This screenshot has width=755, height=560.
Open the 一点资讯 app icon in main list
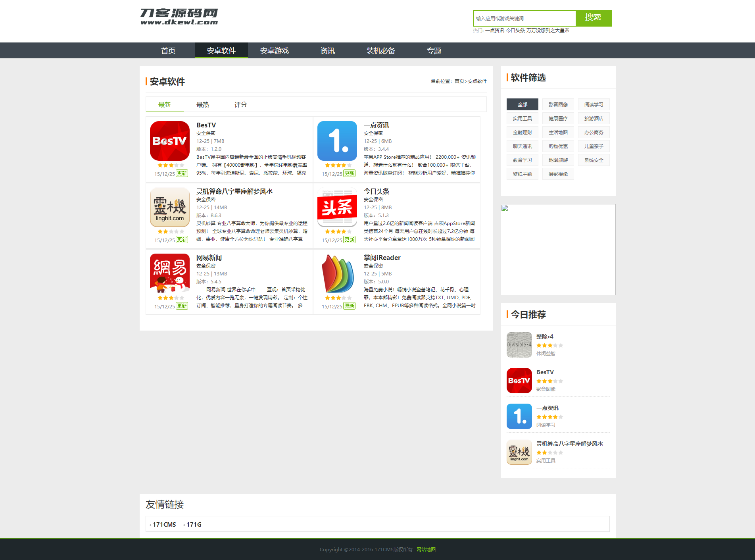coord(337,141)
